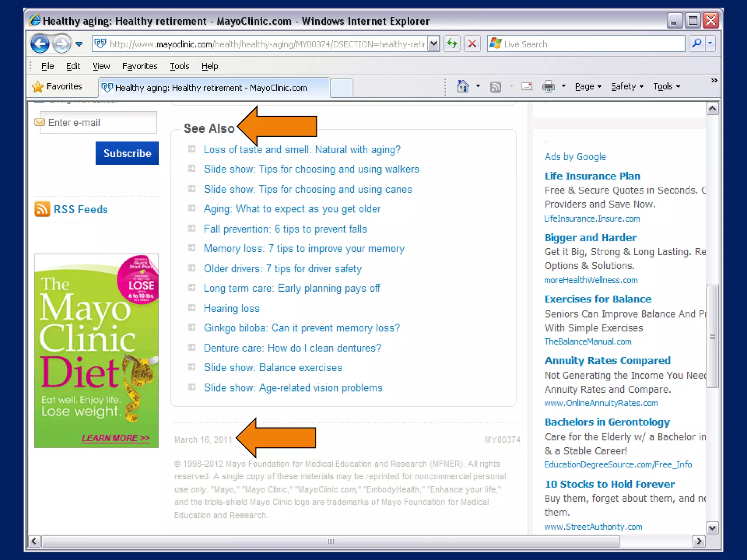The width and height of the screenshot is (747, 560).
Task: Open the orange RSS Feeds icon
Action: pos(42,209)
